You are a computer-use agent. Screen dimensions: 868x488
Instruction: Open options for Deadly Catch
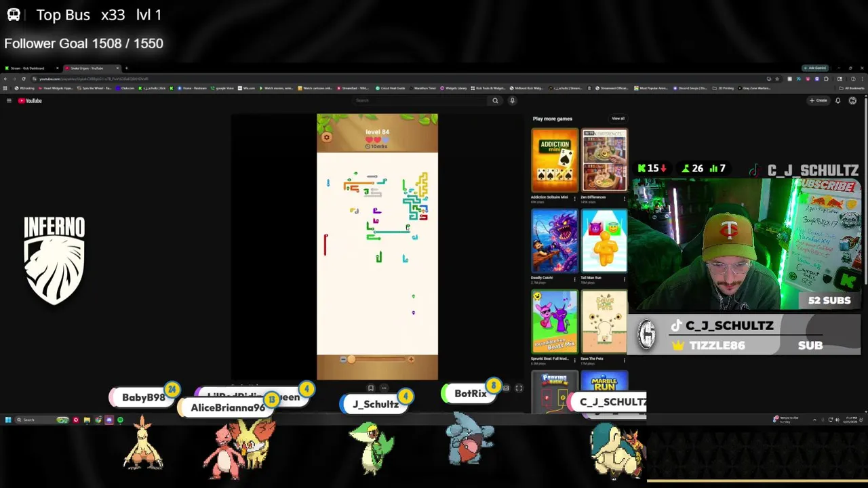coord(575,279)
